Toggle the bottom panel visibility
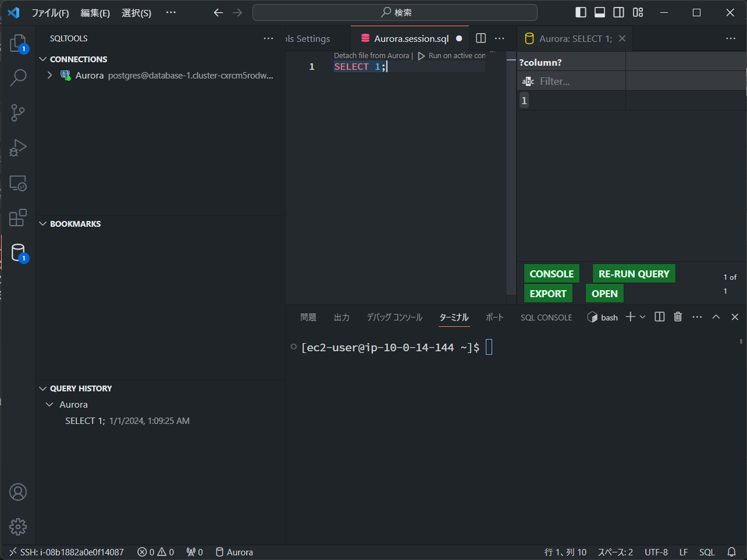Viewport: 747px width, 560px height. [600, 12]
